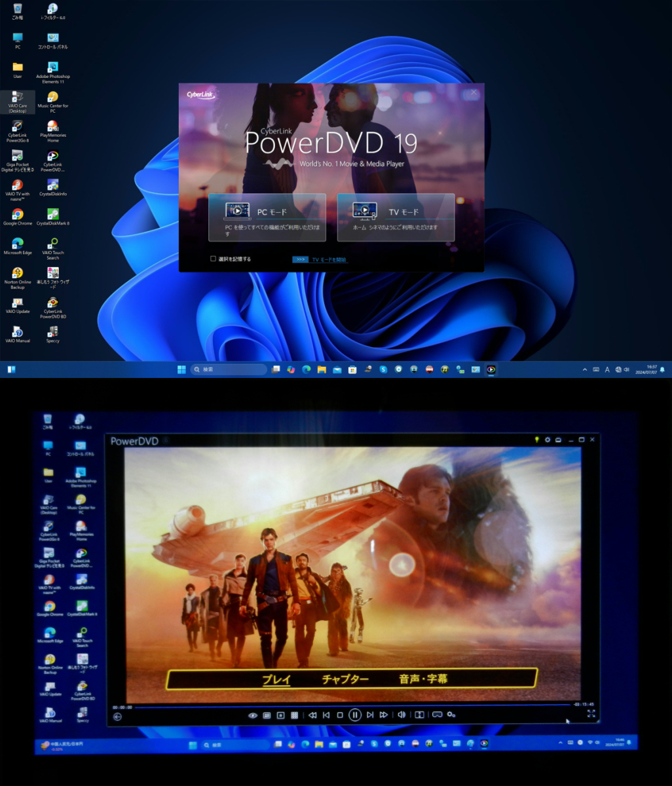This screenshot has height=786, width=672.
Task: Click the snapshot capture icon in player controls
Action: [x=280, y=715]
